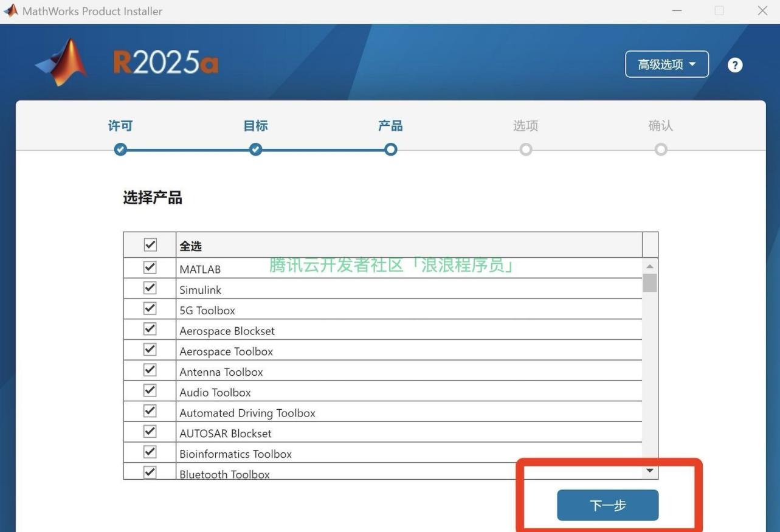Uncheck the Audio Toolbox checkbox
This screenshot has height=532, width=780.
pyautogui.click(x=150, y=390)
